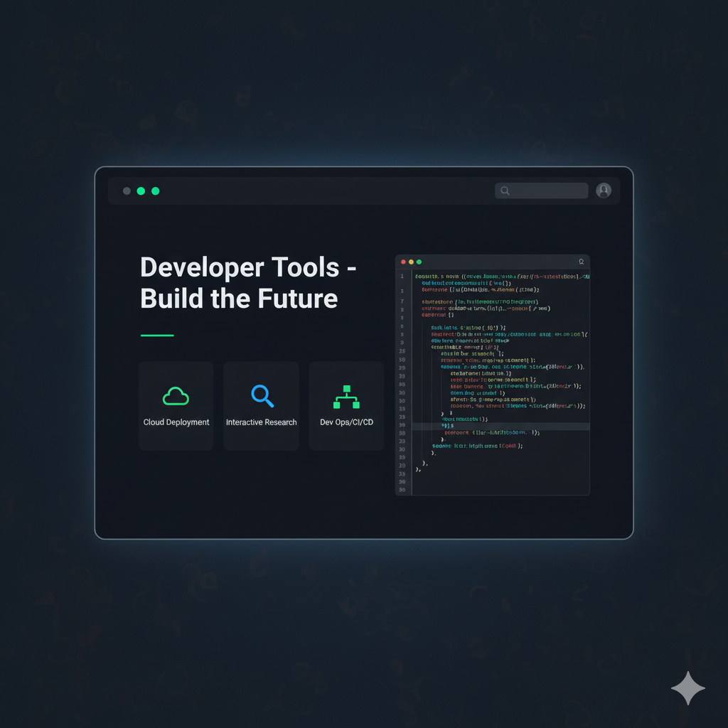Open the Interactive Research card
Viewport: 728px width, 728px height.
point(261,406)
